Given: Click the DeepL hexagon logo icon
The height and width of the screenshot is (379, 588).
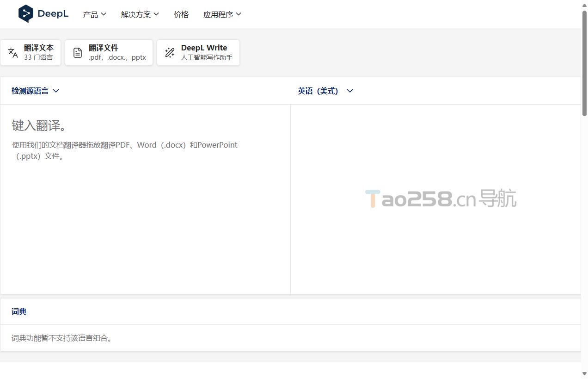Looking at the screenshot, I should point(25,14).
